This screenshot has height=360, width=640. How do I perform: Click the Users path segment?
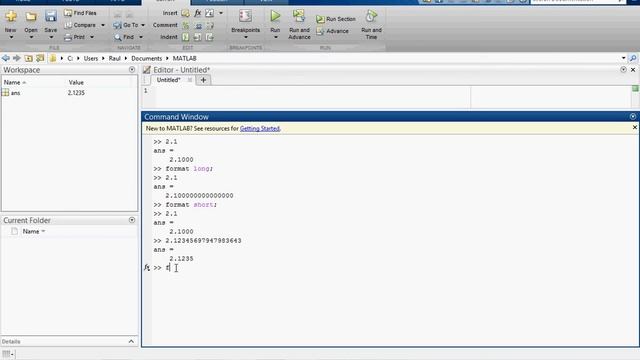[x=91, y=58]
